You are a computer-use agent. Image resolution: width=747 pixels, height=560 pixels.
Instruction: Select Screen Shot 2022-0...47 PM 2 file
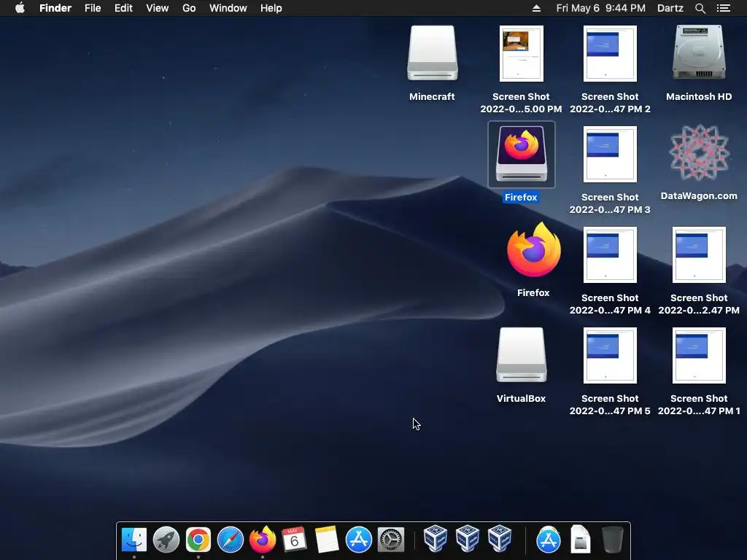click(610, 53)
